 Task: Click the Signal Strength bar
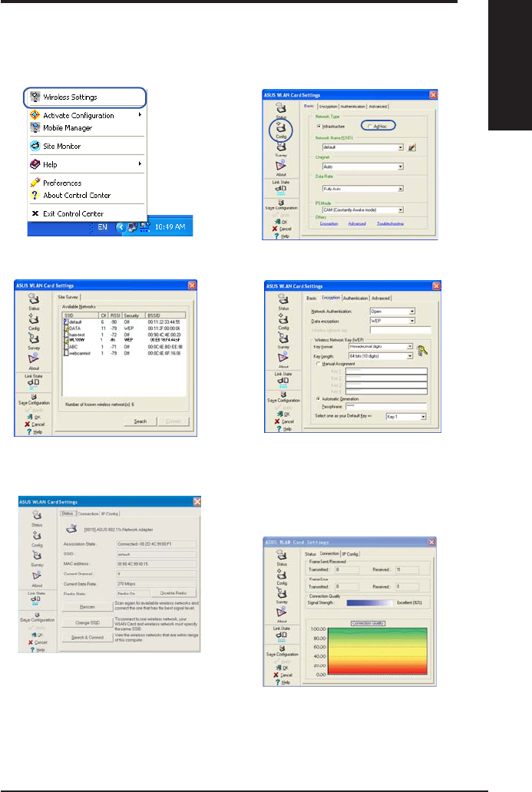[370, 602]
